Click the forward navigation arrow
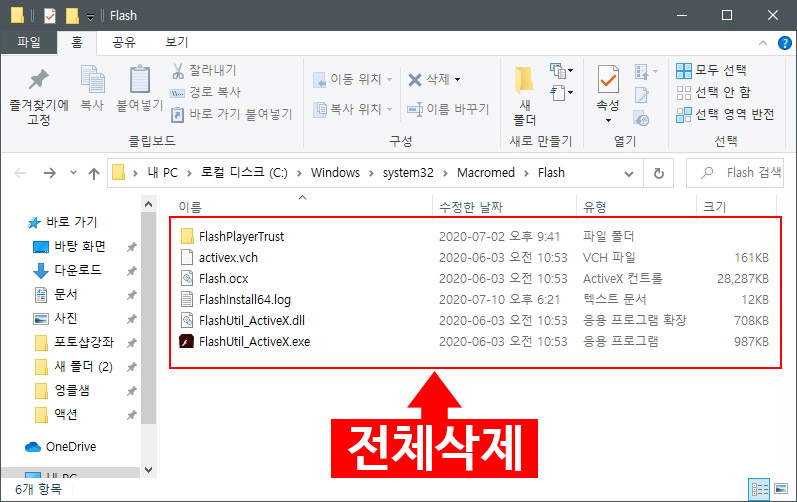 pos(50,173)
